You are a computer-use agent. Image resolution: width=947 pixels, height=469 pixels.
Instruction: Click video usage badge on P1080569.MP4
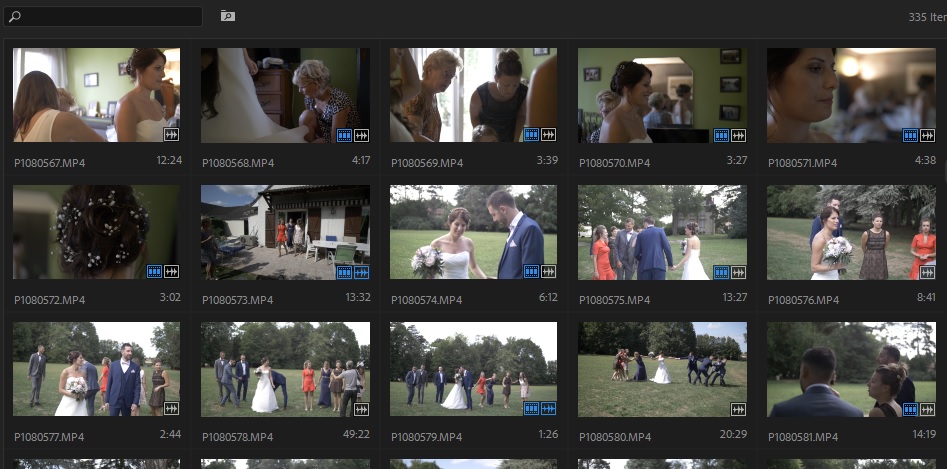(x=531, y=135)
